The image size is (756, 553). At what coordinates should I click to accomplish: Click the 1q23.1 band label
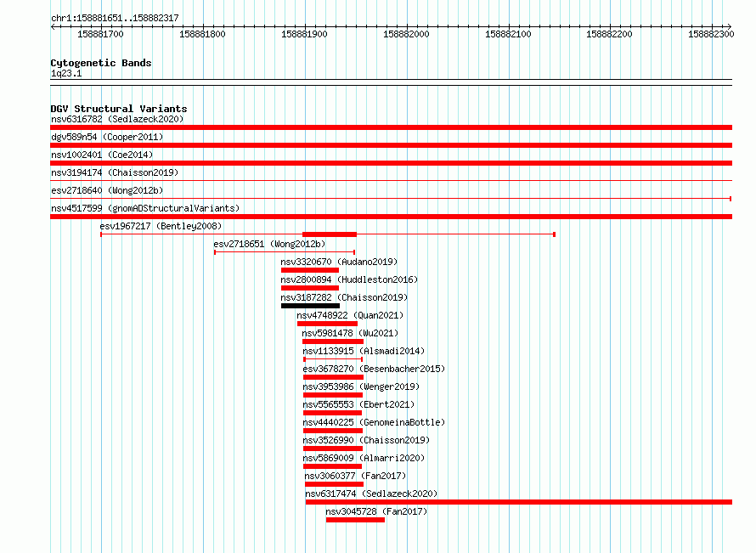pos(66,73)
